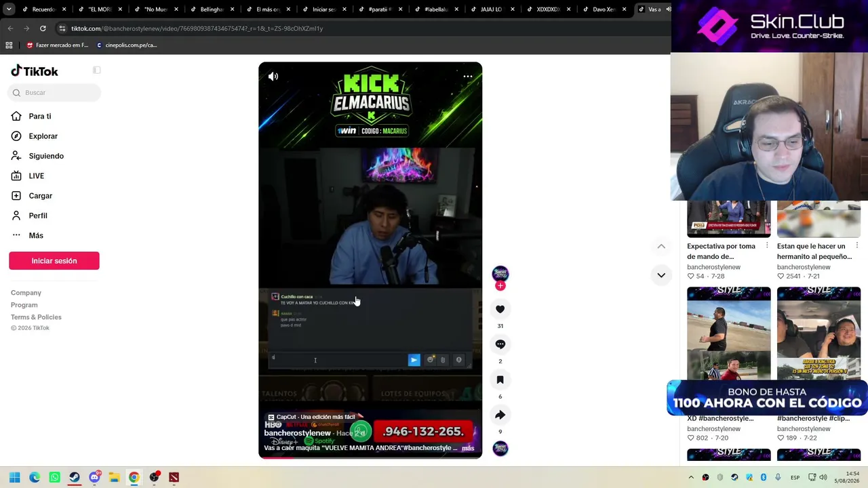This screenshot has height=488, width=868.
Task: Open the Program footer link
Action: tap(24, 305)
